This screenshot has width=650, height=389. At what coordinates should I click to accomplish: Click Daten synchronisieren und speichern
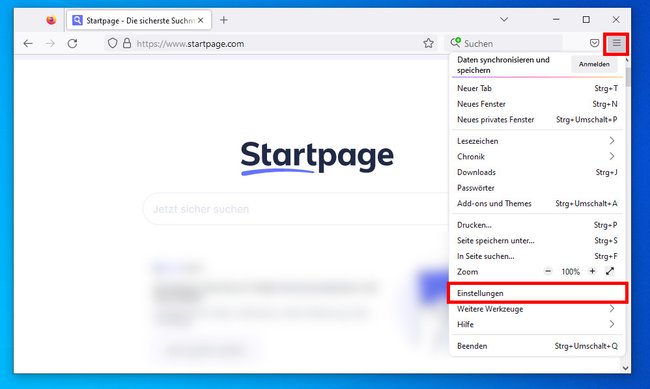503,65
